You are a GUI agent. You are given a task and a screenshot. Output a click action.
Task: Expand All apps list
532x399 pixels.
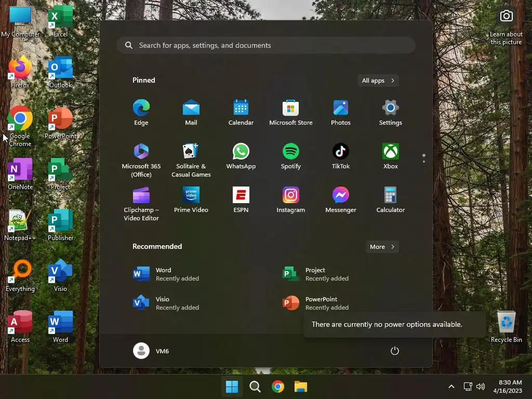(378, 81)
